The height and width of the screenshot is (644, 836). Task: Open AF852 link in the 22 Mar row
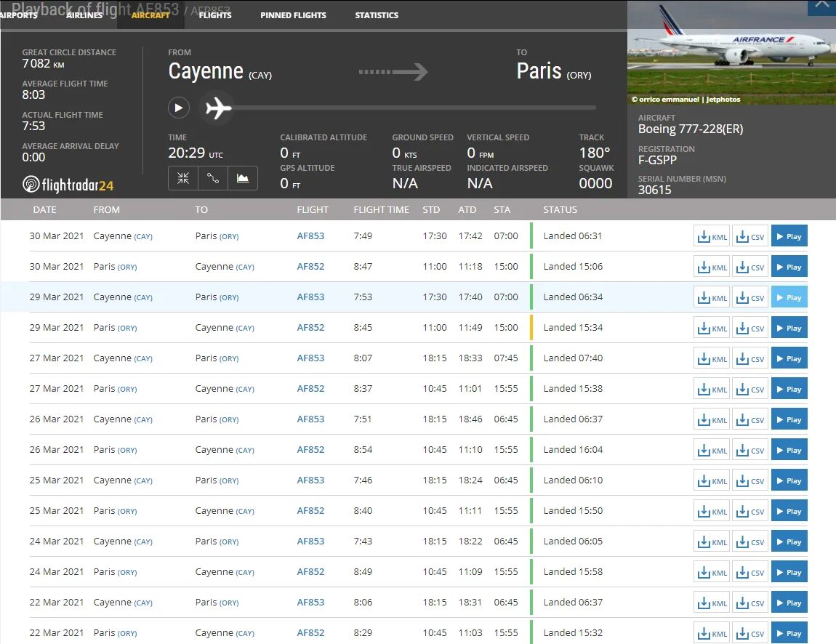310,632
